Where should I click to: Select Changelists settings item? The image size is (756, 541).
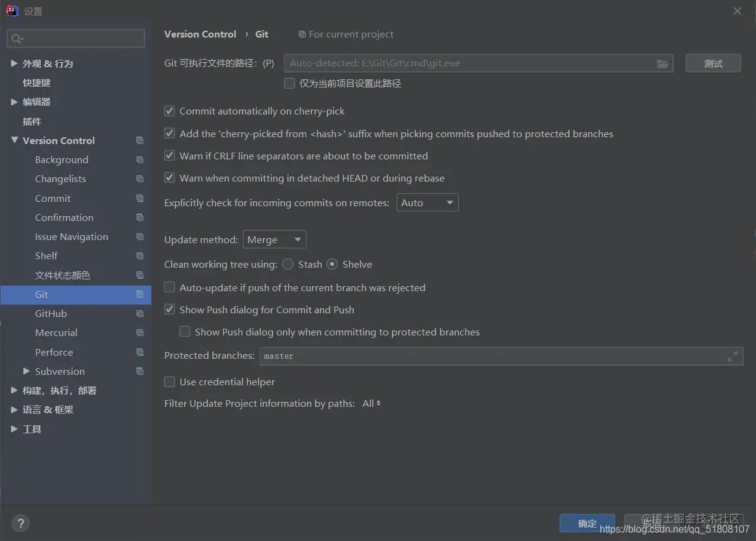coord(60,179)
